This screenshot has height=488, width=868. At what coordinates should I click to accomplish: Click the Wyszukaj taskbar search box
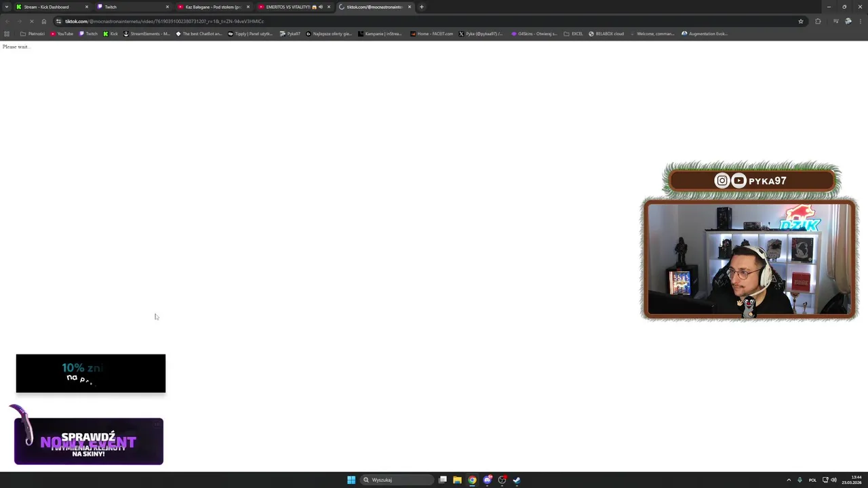point(397,480)
